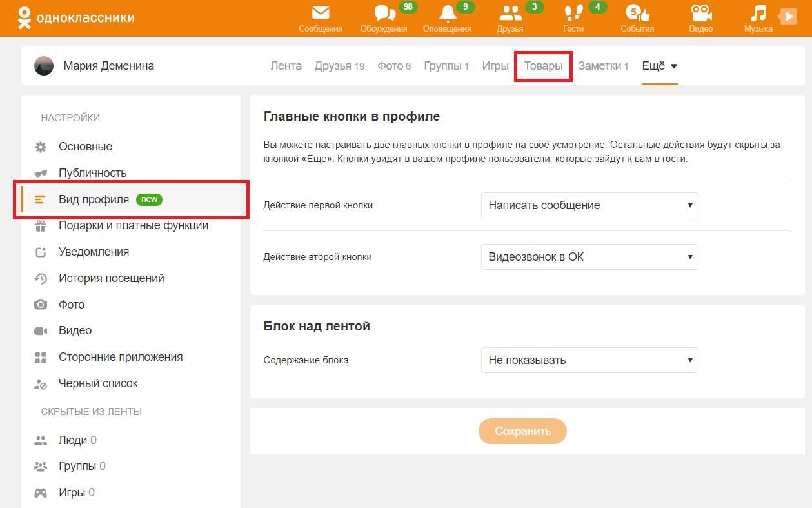Click the 98 discussions counter badge
The image size is (812, 508).
click(x=408, y=7)
